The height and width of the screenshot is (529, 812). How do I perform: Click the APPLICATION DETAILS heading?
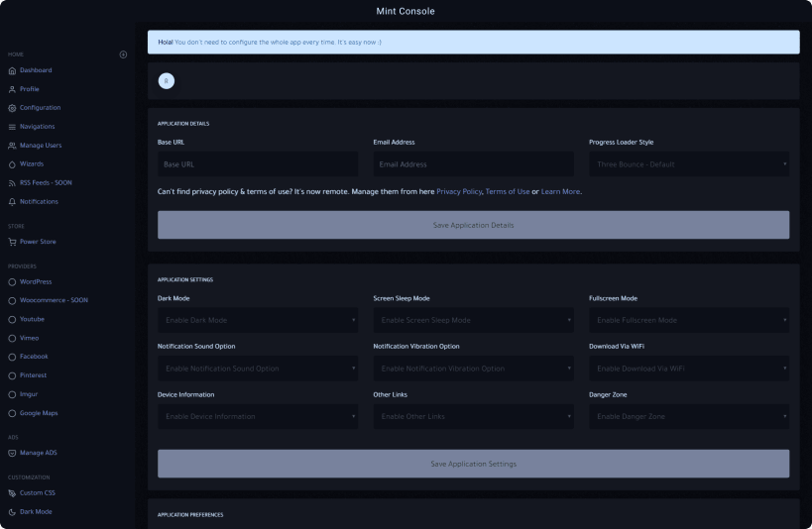(183, 124)
